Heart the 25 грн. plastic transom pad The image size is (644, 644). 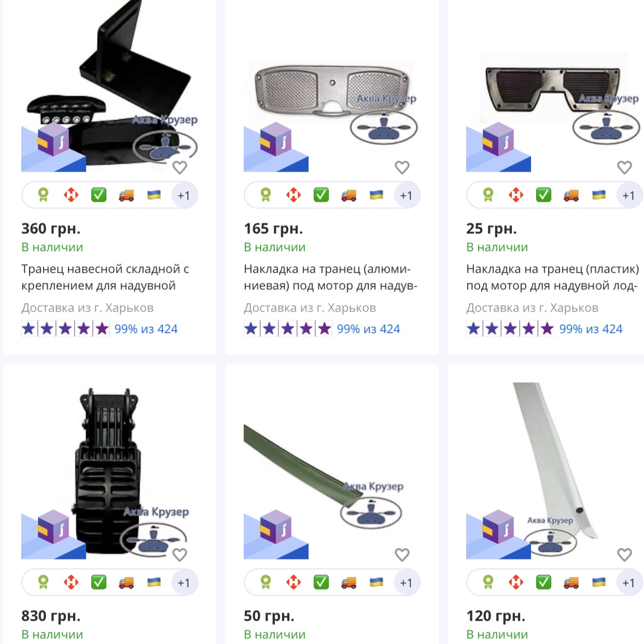624,167
